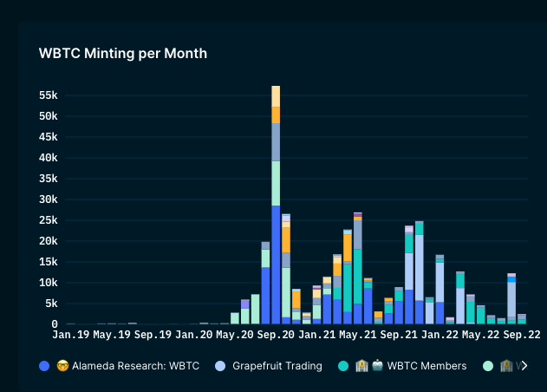The height and width of the screenshot is (392, 547).
Task: Click the robot emoji before WBTC Members
Action: point(377,365)
